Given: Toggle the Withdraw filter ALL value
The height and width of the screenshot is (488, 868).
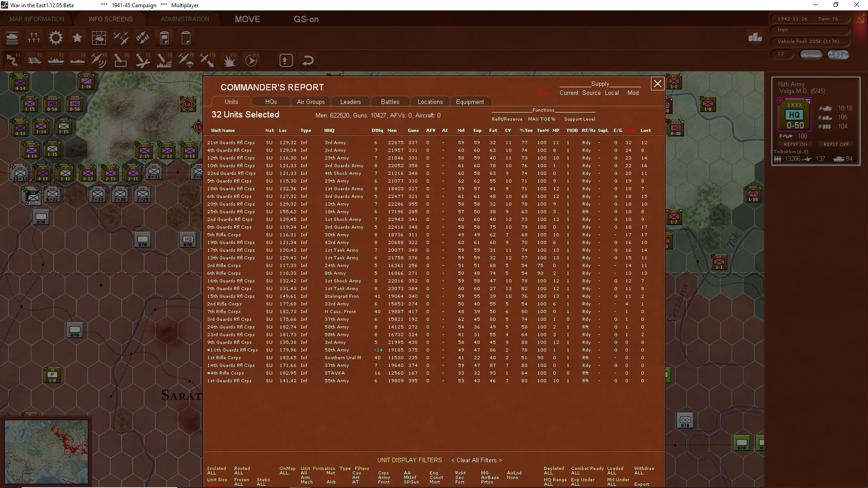Looking at the screenshot, I should [639, 473].
